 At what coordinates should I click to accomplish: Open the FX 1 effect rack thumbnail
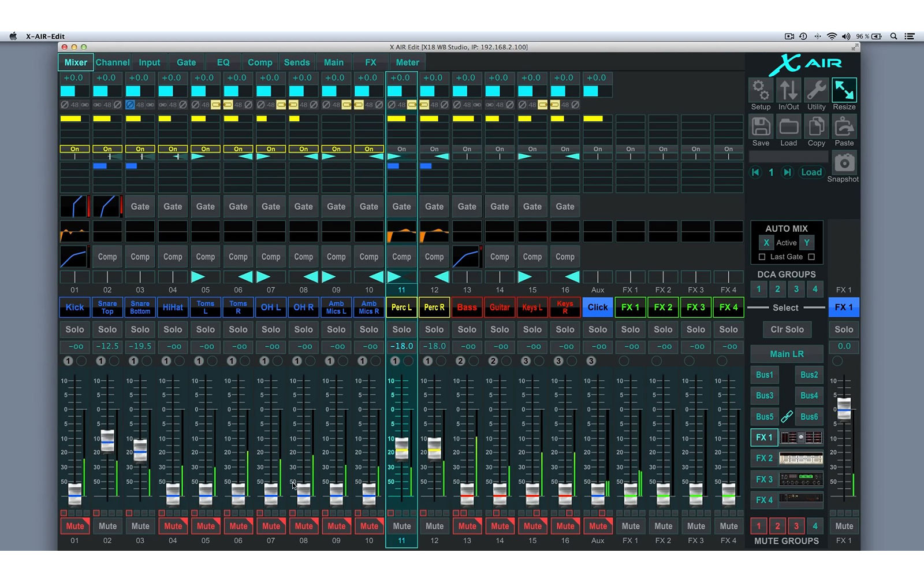[801, 438]
